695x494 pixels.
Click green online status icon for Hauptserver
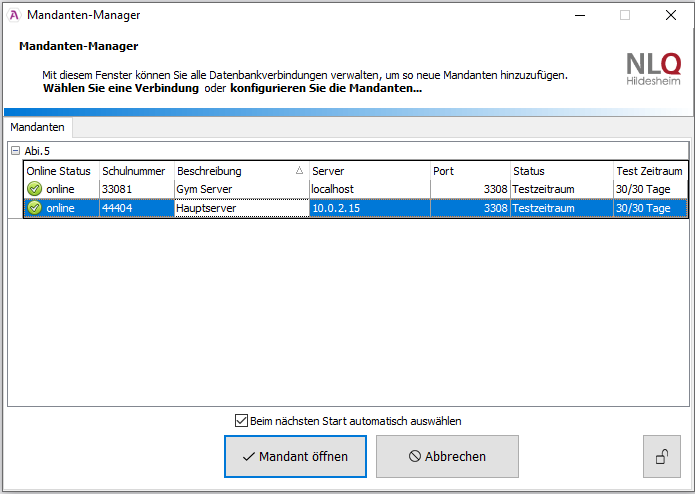tap(35, 208)
